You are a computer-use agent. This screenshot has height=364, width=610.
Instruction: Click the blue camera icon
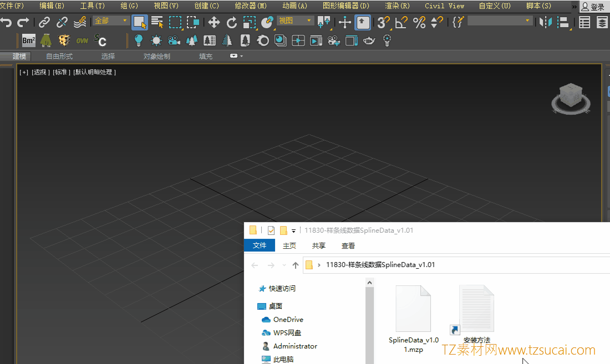click(174, 40)
